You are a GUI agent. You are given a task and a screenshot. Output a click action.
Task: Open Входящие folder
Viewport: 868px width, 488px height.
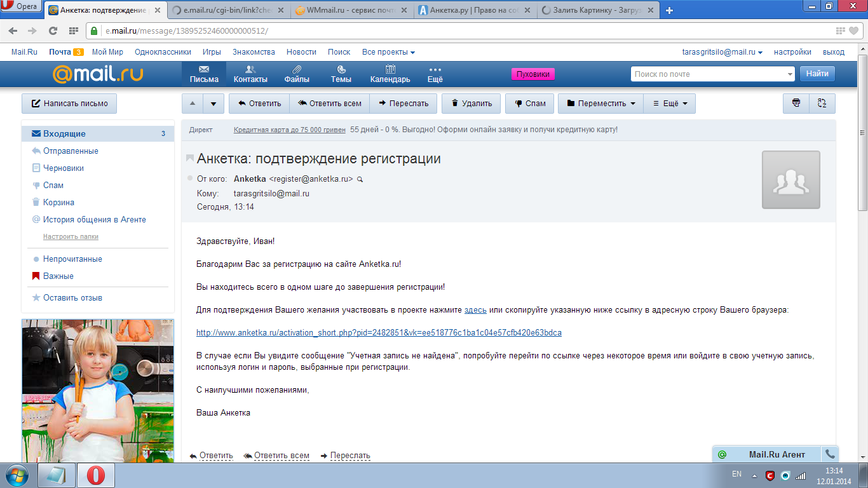point(98,133)
